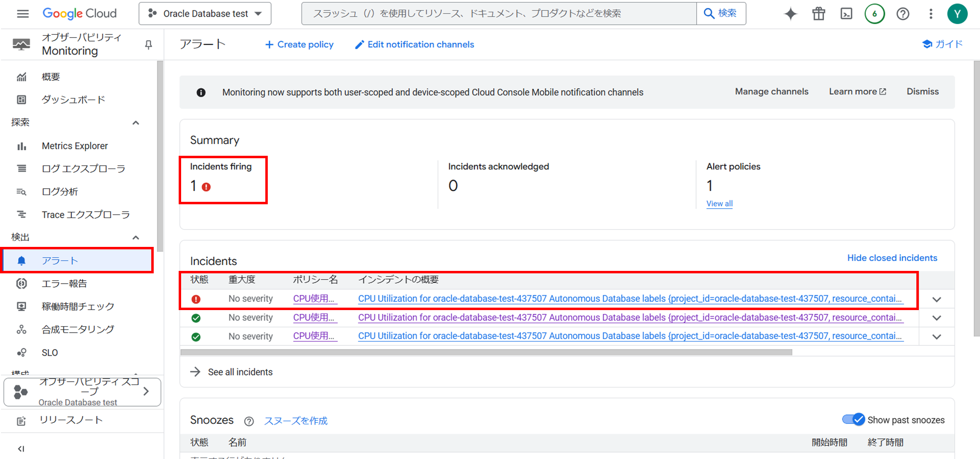The height and width of the screenshot is (459, 980).
Task: Click the インシデントの概要 column header
Action: pos(398,280)
